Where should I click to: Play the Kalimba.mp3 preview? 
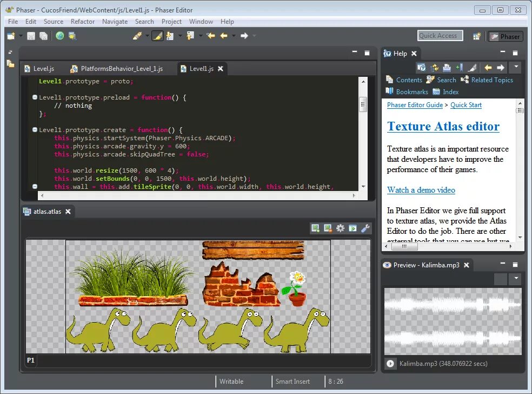(390, 364)
